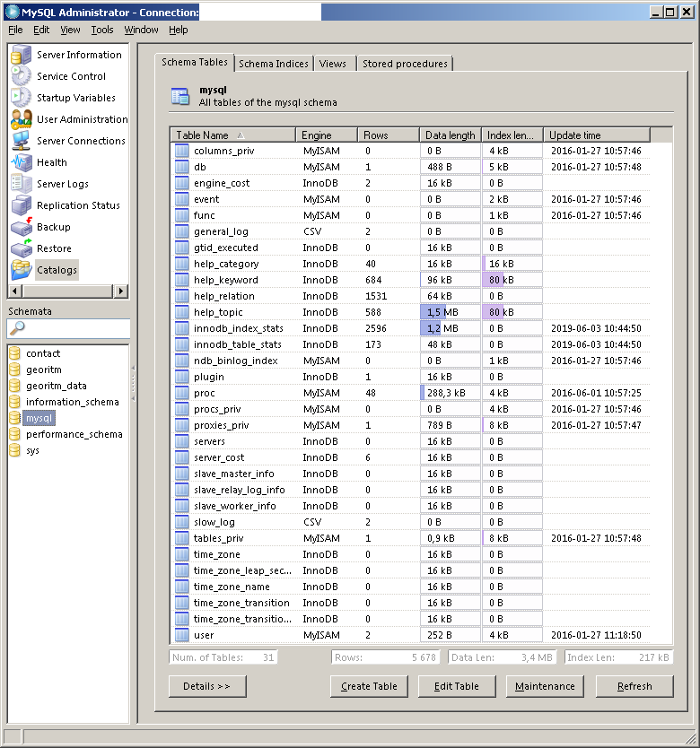The height and width of the screenshot is (748, 700).
Task: Select the georitm schema entry
Action: 43,370
